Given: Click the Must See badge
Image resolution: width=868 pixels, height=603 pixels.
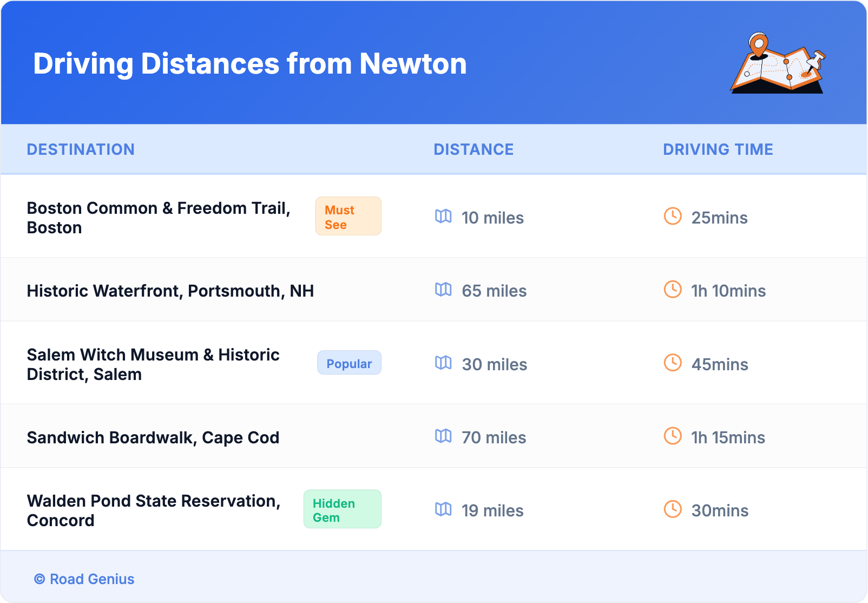Looking at the screenshot, I should point(348,217).
